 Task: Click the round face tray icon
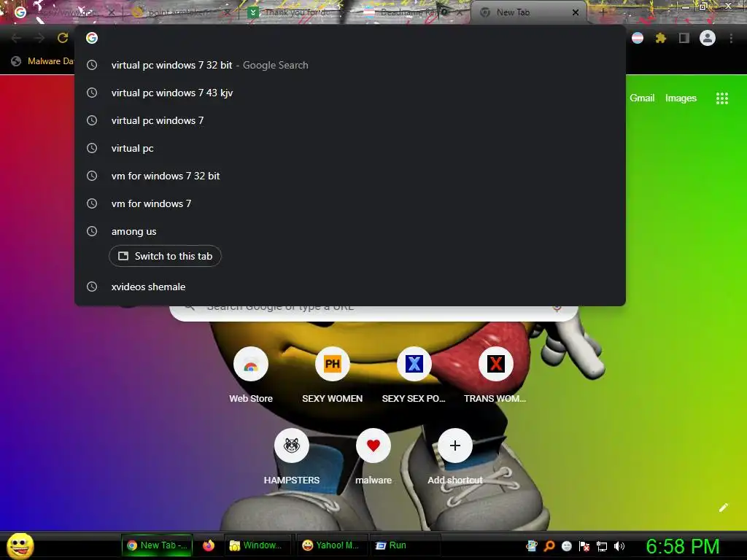566,546
